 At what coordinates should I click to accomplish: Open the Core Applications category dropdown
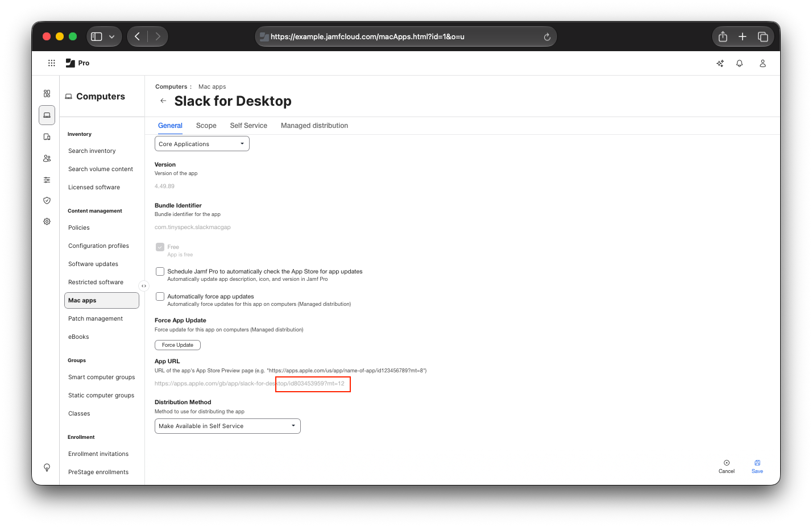[x=202, y=144]
